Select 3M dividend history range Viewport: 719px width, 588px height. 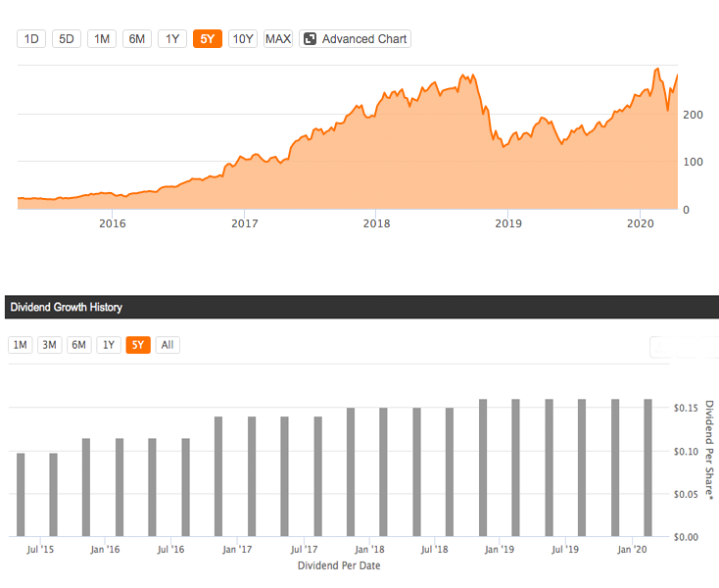pyautogui.click(x=49, y=345)
